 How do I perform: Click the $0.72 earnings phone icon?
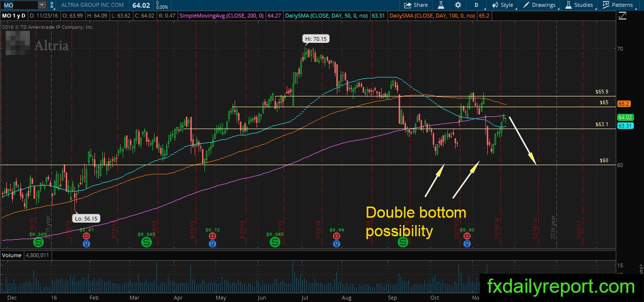click(212, 236)
